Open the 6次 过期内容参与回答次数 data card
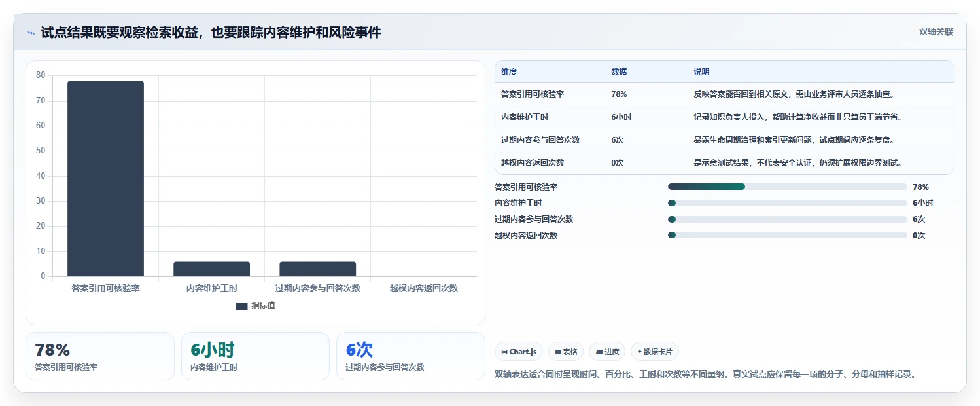The image size is (980, 406). click(411, 356)
